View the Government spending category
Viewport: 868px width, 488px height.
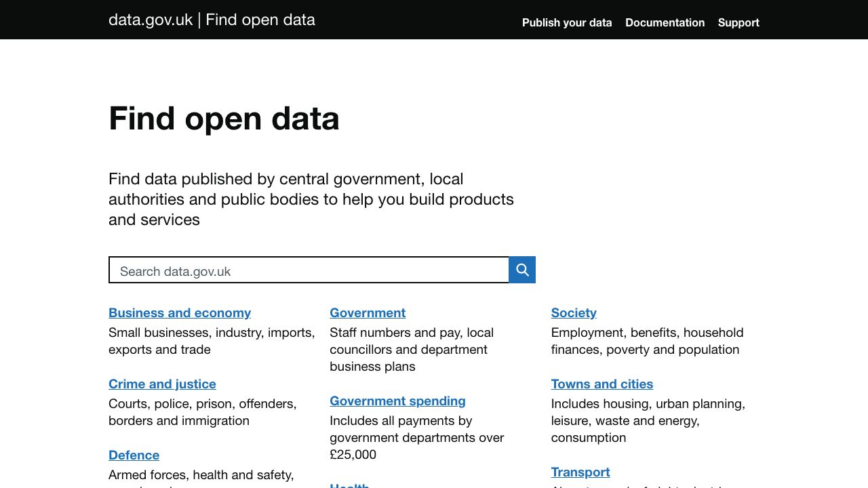point(397,401)
